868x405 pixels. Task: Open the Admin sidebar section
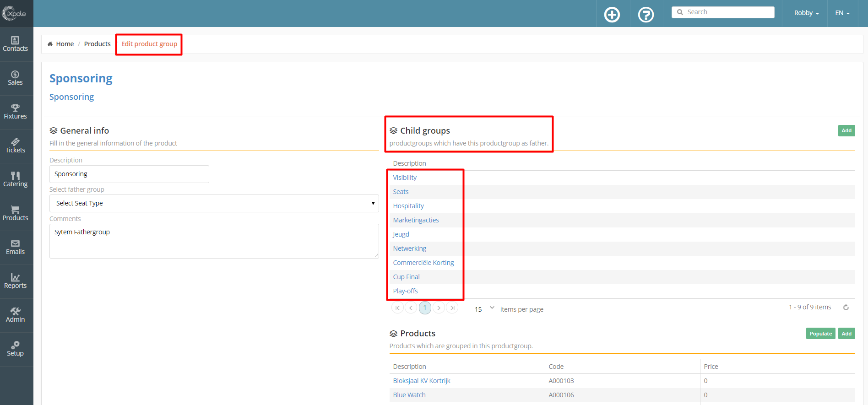15,315
